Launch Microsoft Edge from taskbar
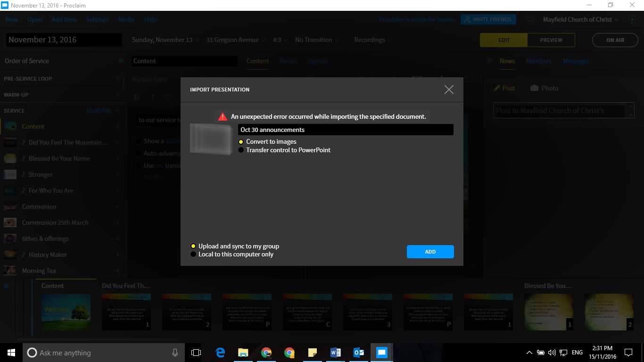Viewport: 644px width, 362px height. click(x=220, y=353)
